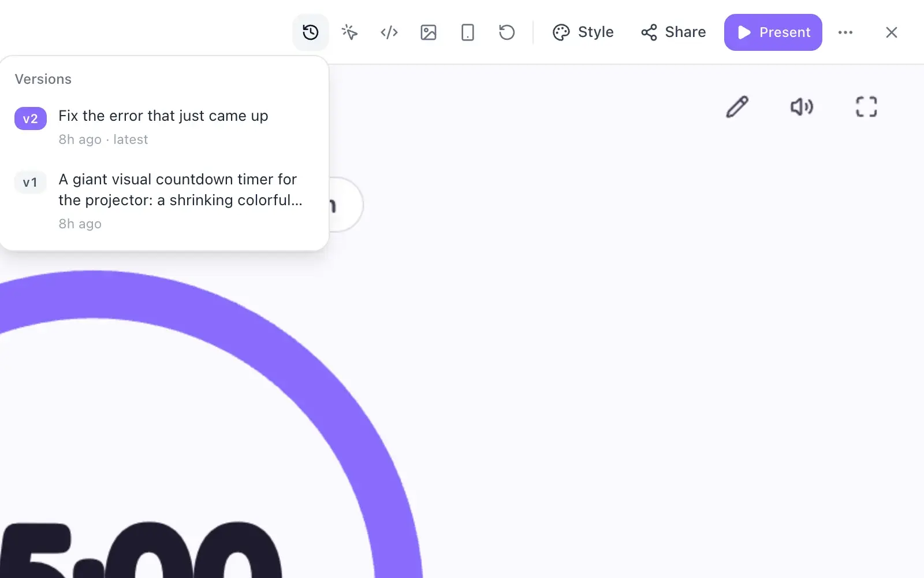Toggle the sound speaker icon
Viewport: 924px width, 578px height.
coord(802,107)
